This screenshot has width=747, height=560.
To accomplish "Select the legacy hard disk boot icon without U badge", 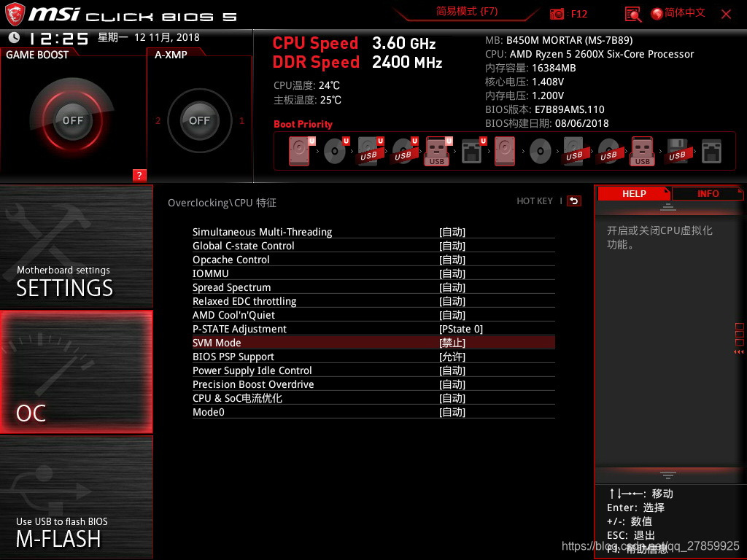I will tap(505, 152).
